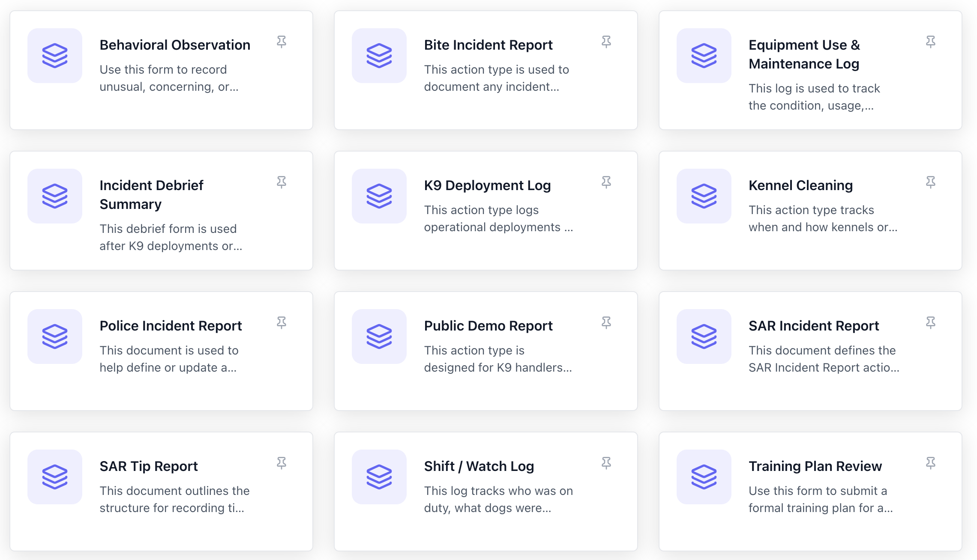
Task: Open the Behavioral Observation title
Action: pos(175,45)
